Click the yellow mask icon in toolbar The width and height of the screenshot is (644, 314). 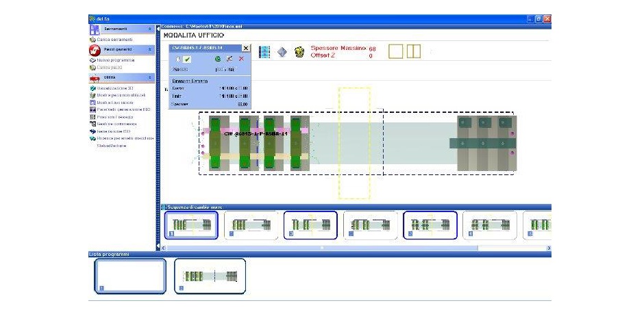pyautogui.click(x=299, y=52)
